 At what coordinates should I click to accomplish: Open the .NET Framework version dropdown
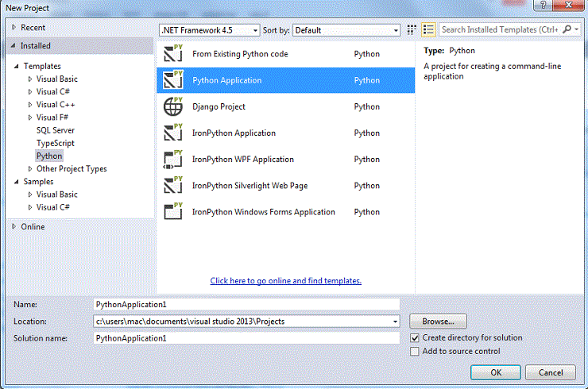(x=210, y=30)
